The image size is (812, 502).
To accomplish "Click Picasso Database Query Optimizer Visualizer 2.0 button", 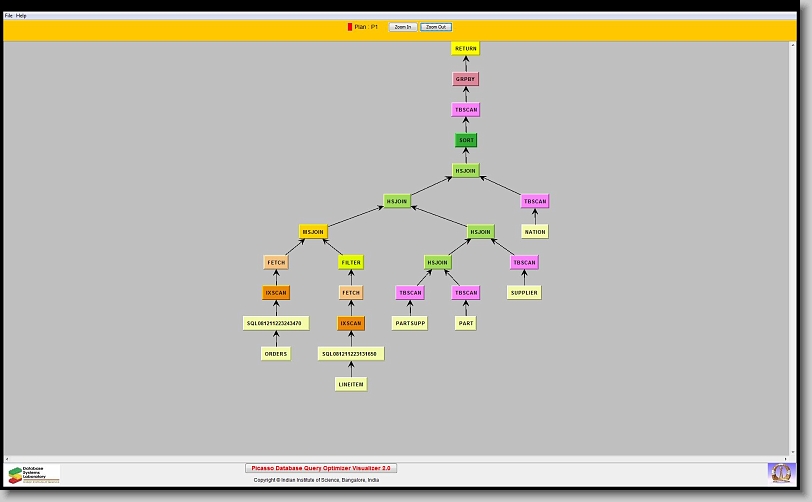I will pos(321,467).
